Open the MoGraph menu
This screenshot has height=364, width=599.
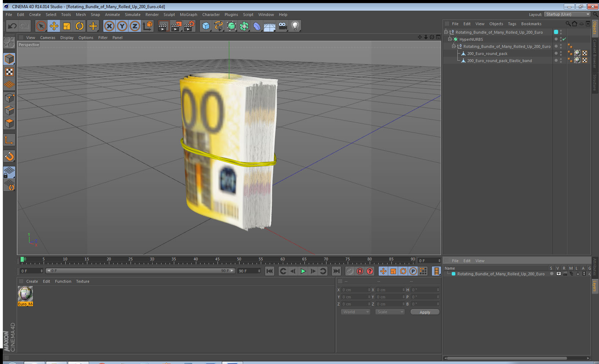click(188, 15)
